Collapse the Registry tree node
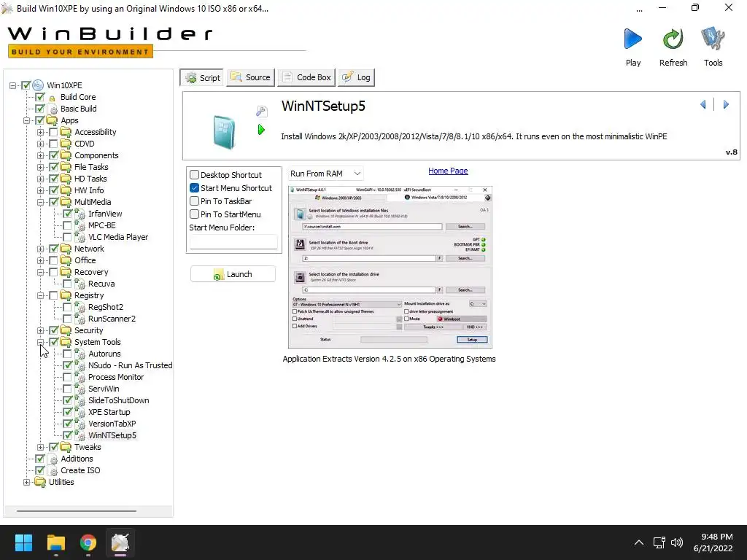The image size is (747, 560). click(x=41, y=295)
